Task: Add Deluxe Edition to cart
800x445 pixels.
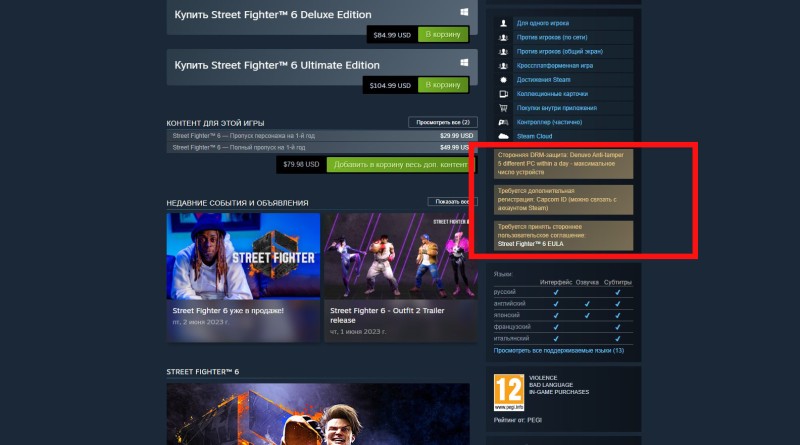Action: pyautogui.click(x=443, y=34)
